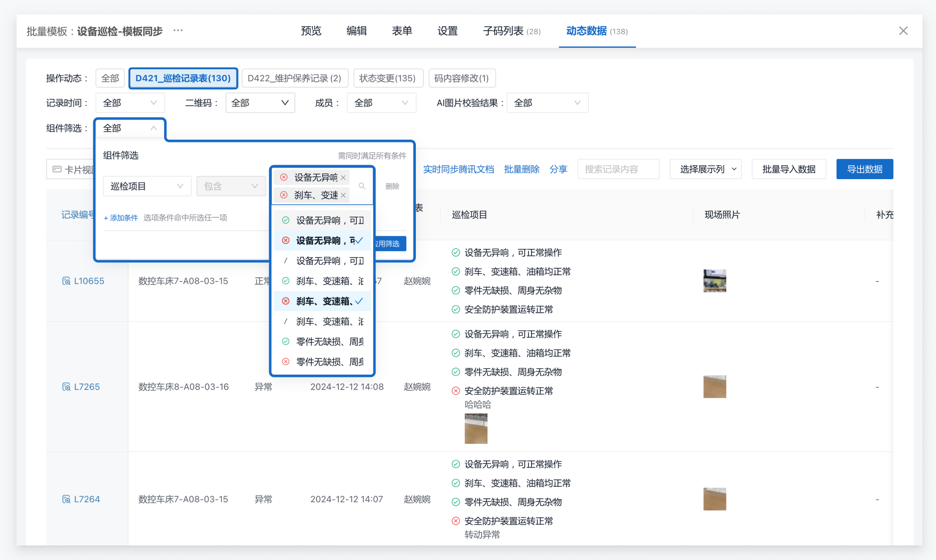Open 选择展示列 column dropdown
The height and width of the screenshot is (560, 936).
[x=706, y=169]
